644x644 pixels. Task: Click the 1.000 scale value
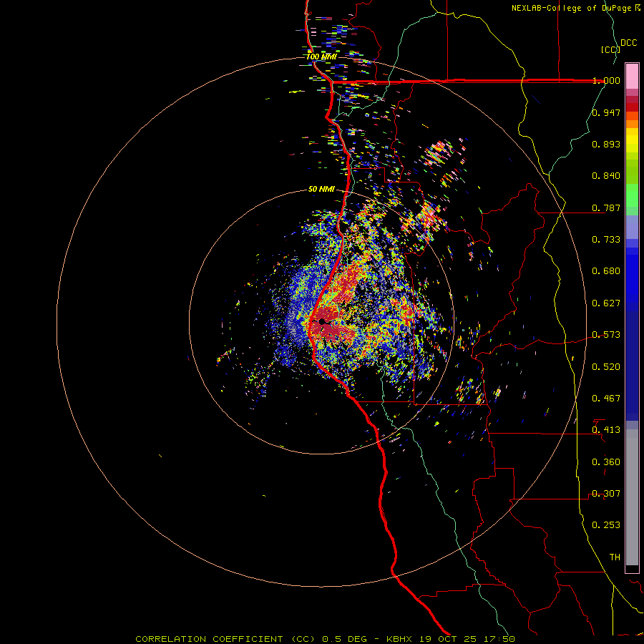pyautogui.click(x=606, y=80)
